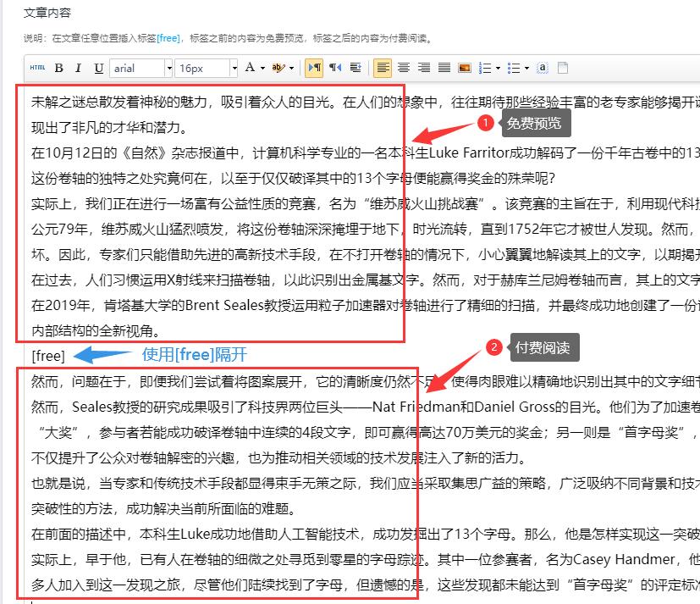Insert an image into the article

[x=464, y=68]
